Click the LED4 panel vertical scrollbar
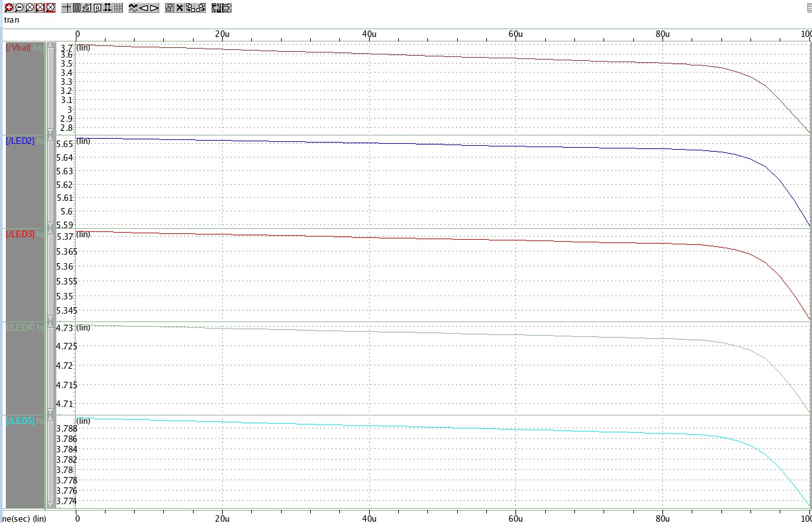Screen dimensions: 812x523 (51, 367)
